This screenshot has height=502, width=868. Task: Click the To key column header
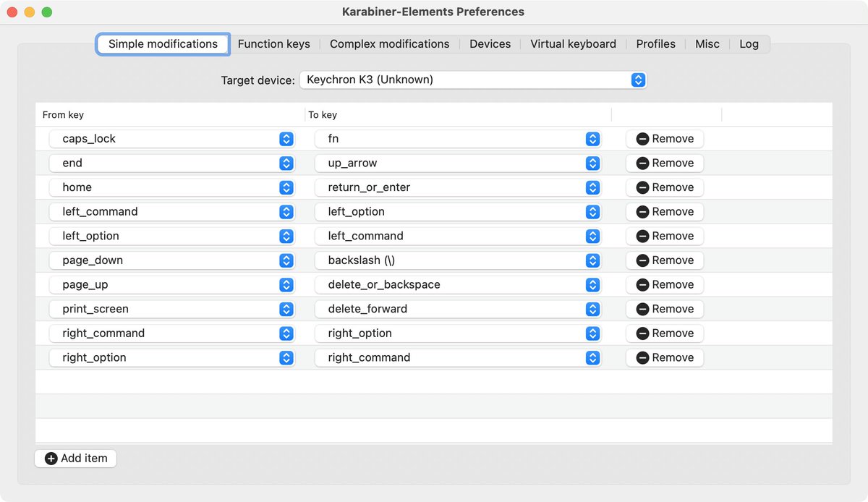[x=459, y=114]
